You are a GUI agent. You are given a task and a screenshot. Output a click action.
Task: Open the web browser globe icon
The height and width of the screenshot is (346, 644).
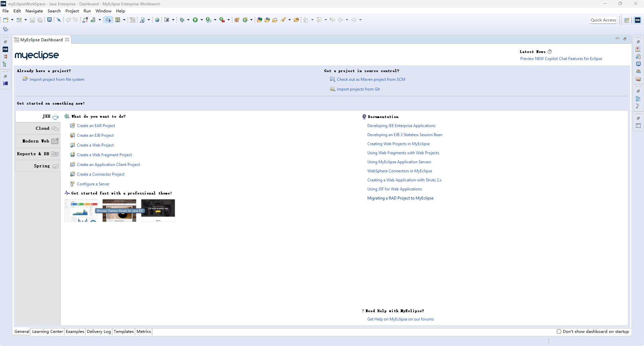point(157,20)
